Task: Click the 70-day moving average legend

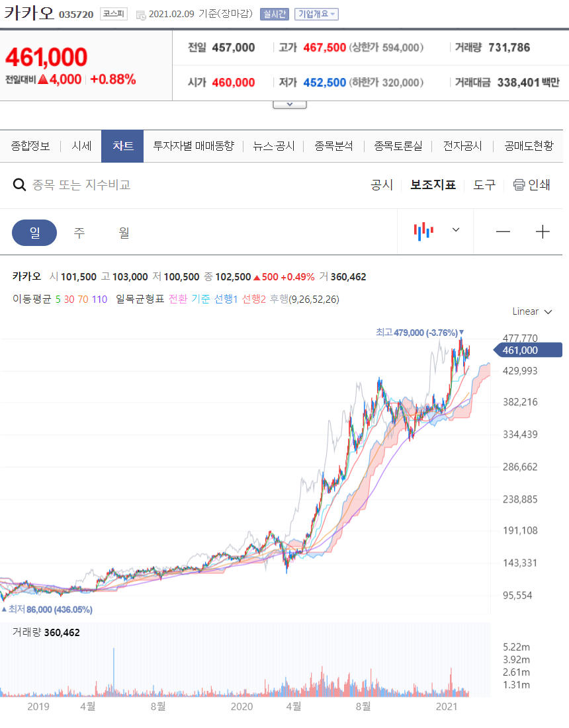Action: tap(83, 300)
